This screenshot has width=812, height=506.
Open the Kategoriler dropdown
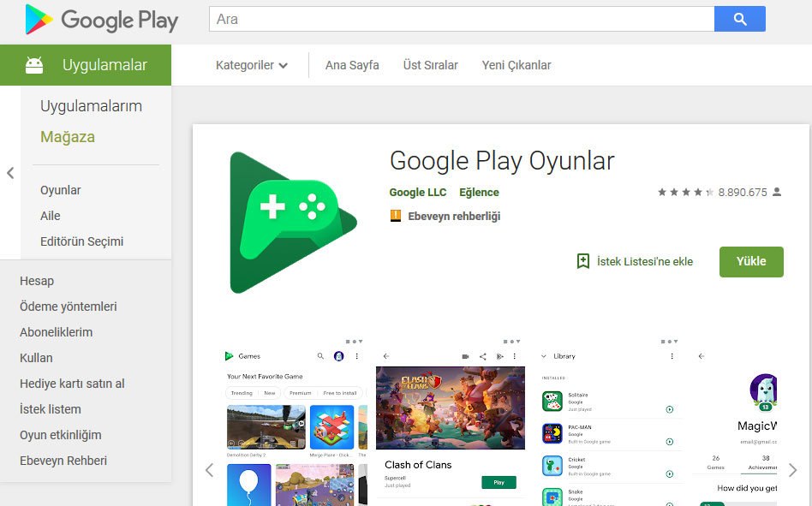[x=252, y=65]
